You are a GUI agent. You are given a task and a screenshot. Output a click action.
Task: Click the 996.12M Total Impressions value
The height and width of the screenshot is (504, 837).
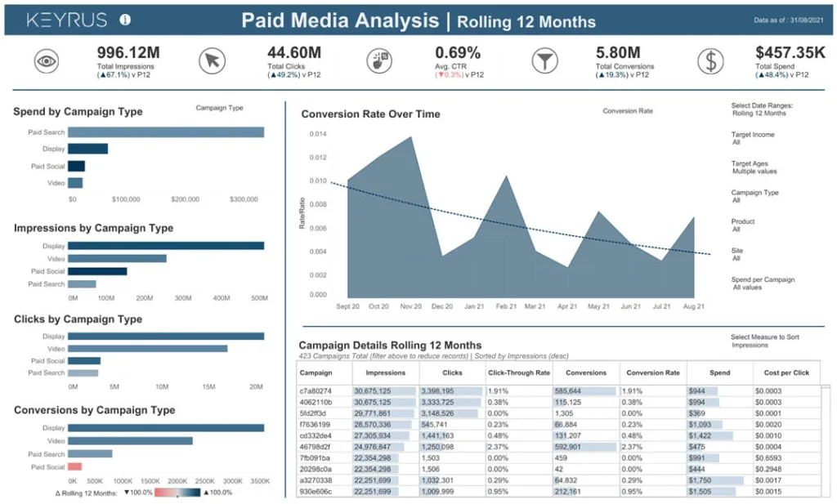point(128,53)
